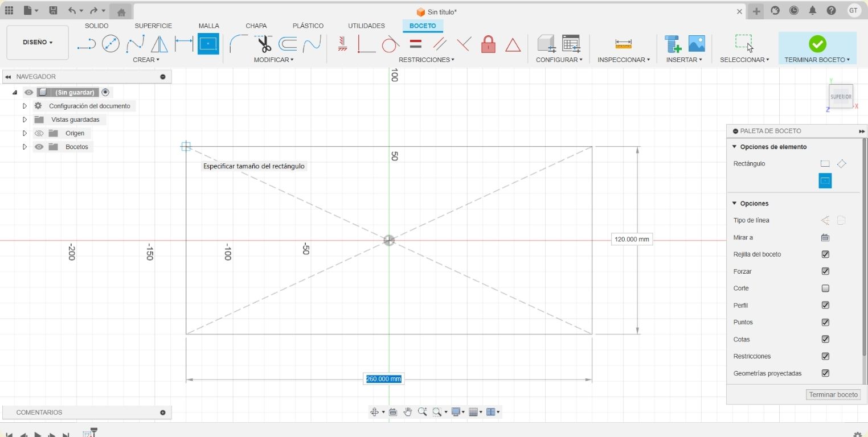868x437 pixels.
Task: Open the RESTRICCIONES dropdown menu
Action: [x=427, y=60]
